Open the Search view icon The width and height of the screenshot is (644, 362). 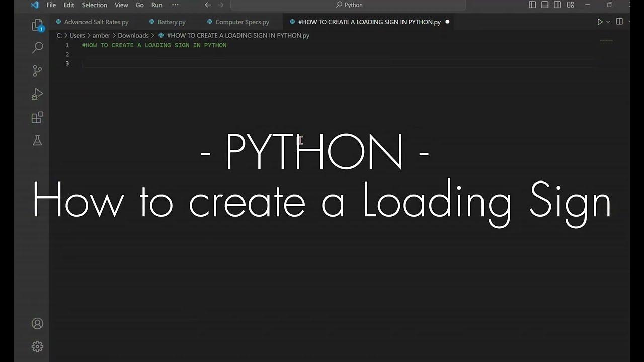37,48
